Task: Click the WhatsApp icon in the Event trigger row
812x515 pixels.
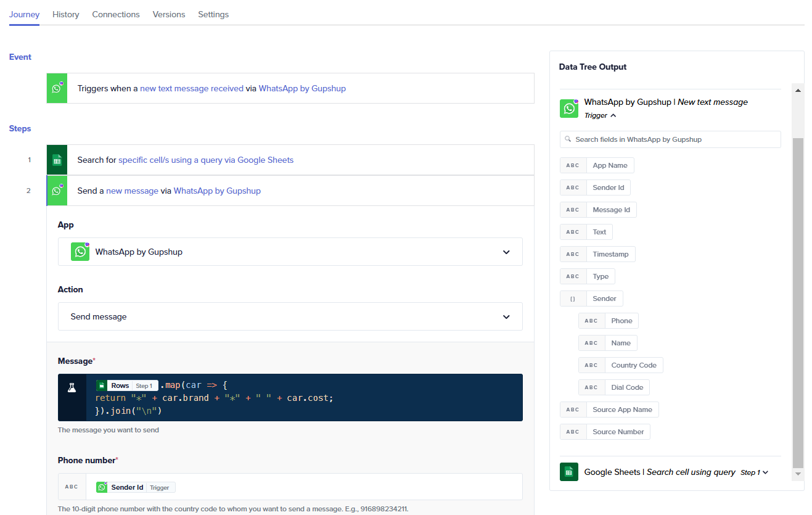Action: pyautogui.click(x=57, y=88)
